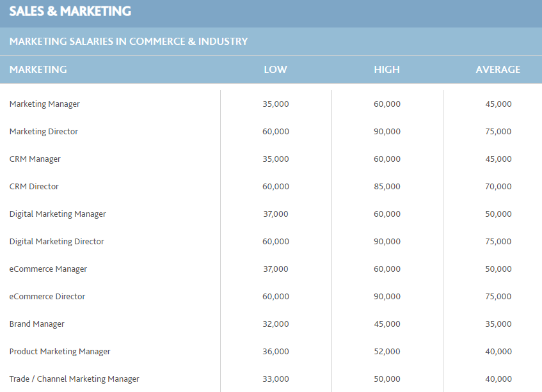Click the MARKETING column header
This screenshot has height=392, width=542.
coord(38,70)
